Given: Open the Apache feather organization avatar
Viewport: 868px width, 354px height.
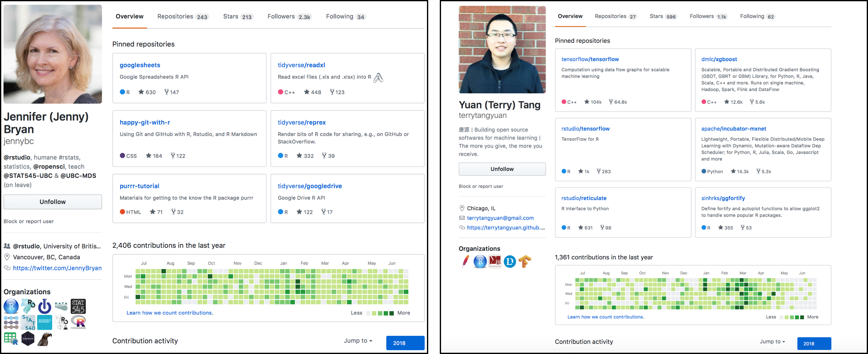Looking at the screenshot, I should pyautogui.click(x=465, y=261).
